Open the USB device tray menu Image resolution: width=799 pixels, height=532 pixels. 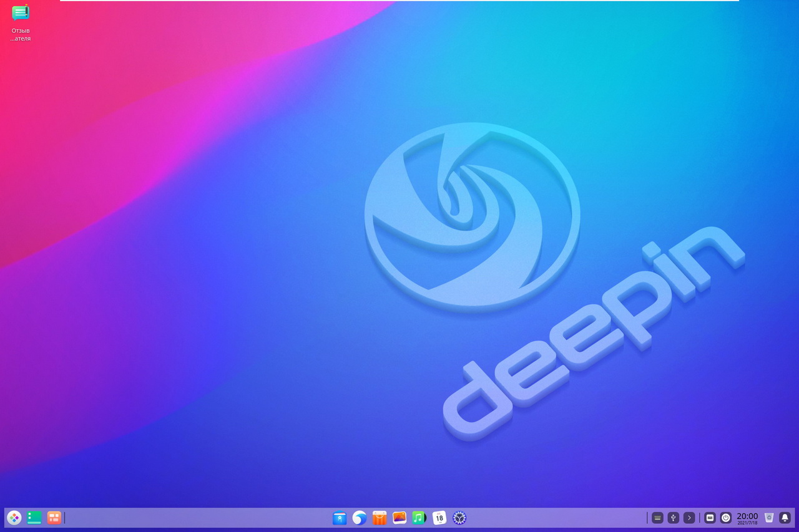point(673,518)
